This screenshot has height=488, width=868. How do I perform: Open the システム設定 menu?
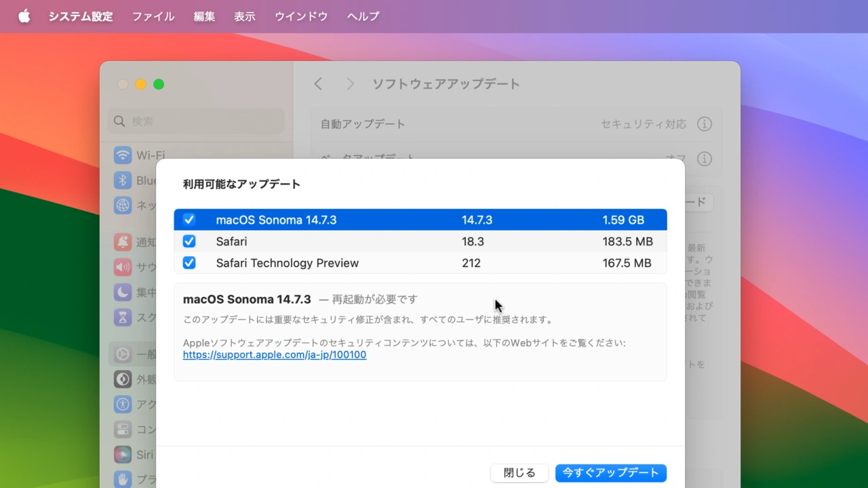click(x=81, y=16)
